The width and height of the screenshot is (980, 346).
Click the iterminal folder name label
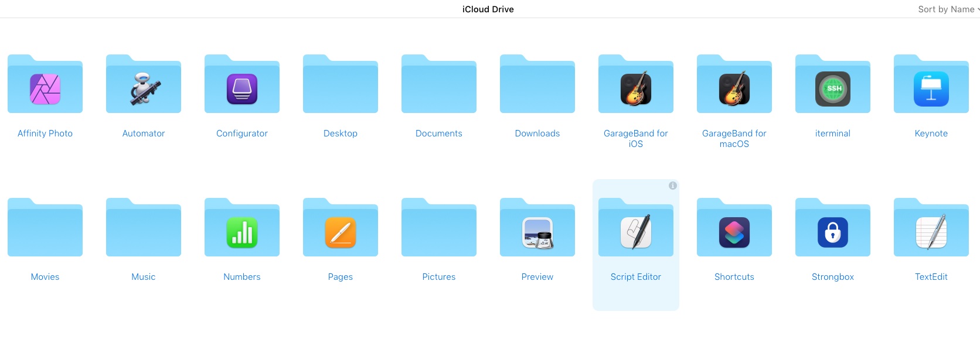tap(833, 133)
